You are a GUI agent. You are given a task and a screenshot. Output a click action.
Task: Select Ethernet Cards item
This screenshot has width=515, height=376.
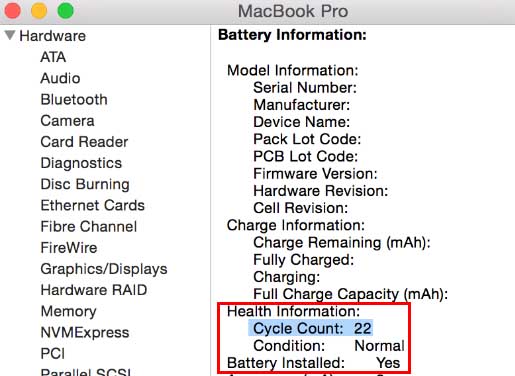(92, 205)
